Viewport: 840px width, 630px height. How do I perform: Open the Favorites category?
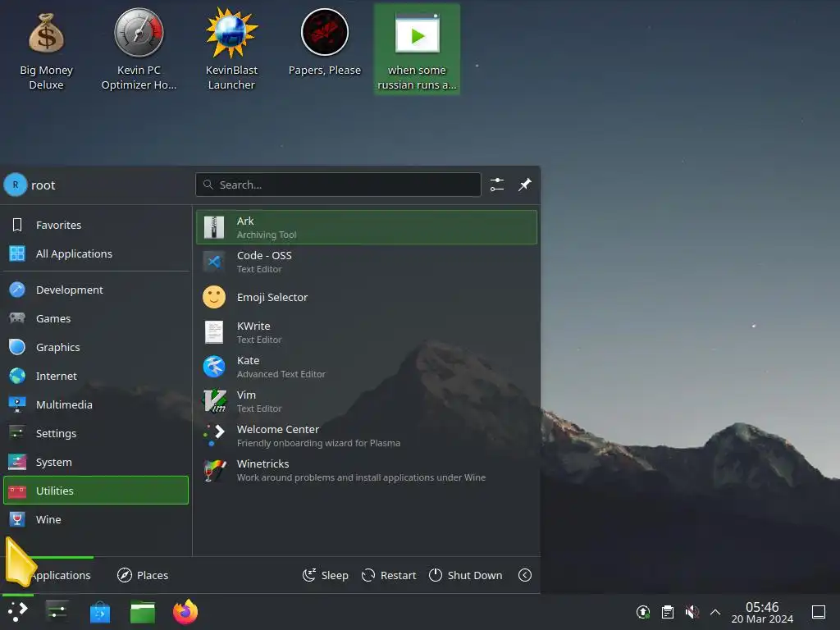tap(97, 225)
